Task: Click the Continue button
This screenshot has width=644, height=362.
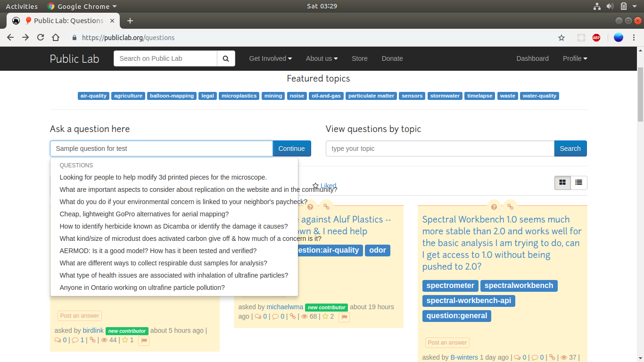Action: pos(292,148)
